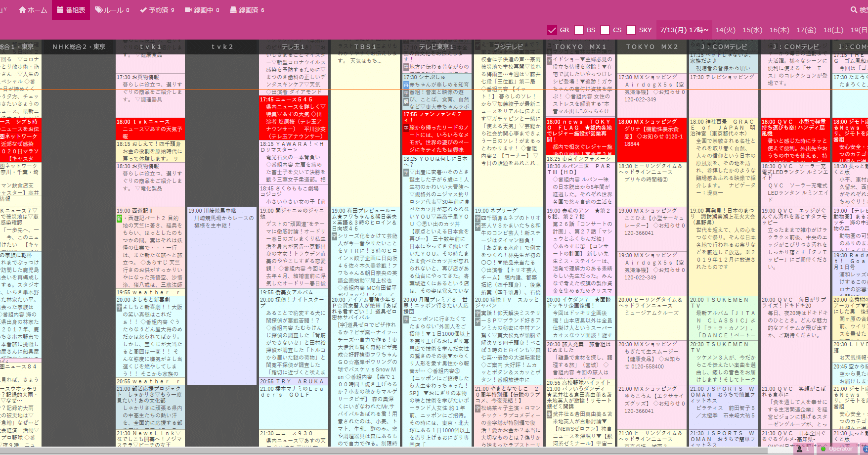Switch to the 17(金) date tab
Screen dimensions: 868x455
807,30
